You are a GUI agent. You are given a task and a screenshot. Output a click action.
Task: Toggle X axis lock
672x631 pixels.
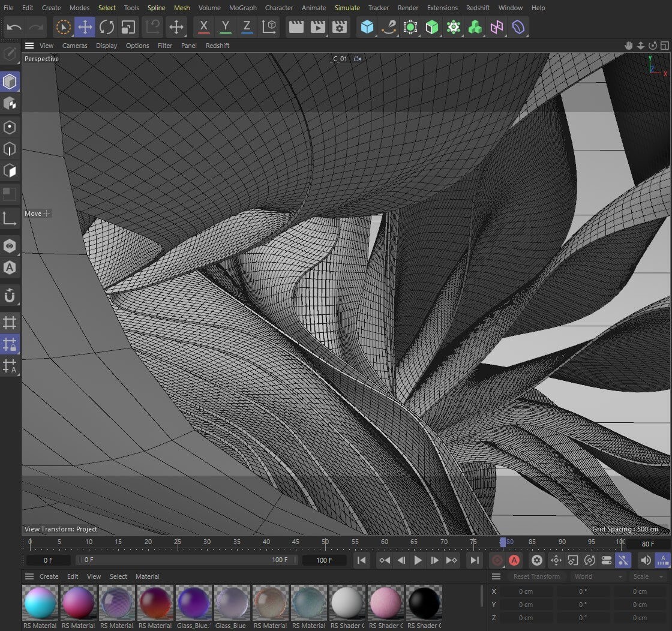pyautogui.click(x=204, y=27)
